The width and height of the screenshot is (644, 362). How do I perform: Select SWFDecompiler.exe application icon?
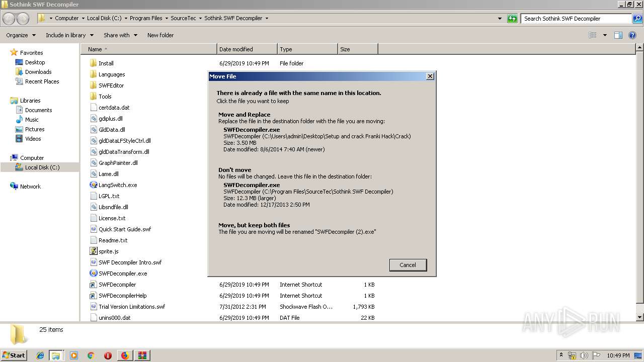point(93,274)
